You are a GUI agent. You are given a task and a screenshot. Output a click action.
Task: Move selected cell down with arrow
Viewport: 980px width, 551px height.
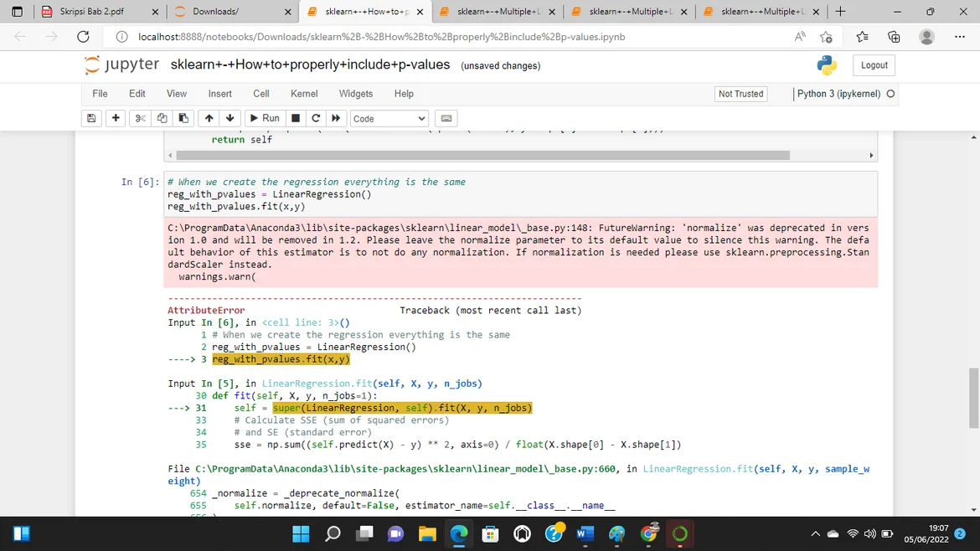click(x=230, y=118)
